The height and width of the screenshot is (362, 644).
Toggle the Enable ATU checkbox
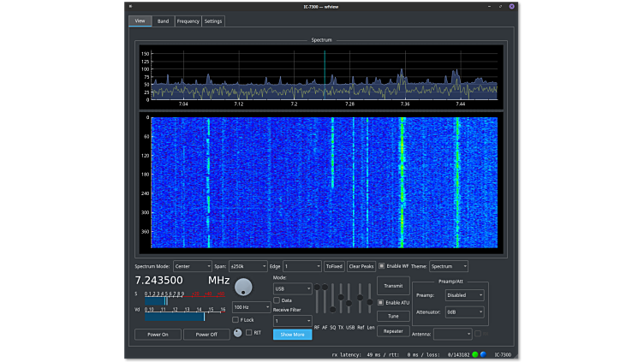click(x=381, y=302)
